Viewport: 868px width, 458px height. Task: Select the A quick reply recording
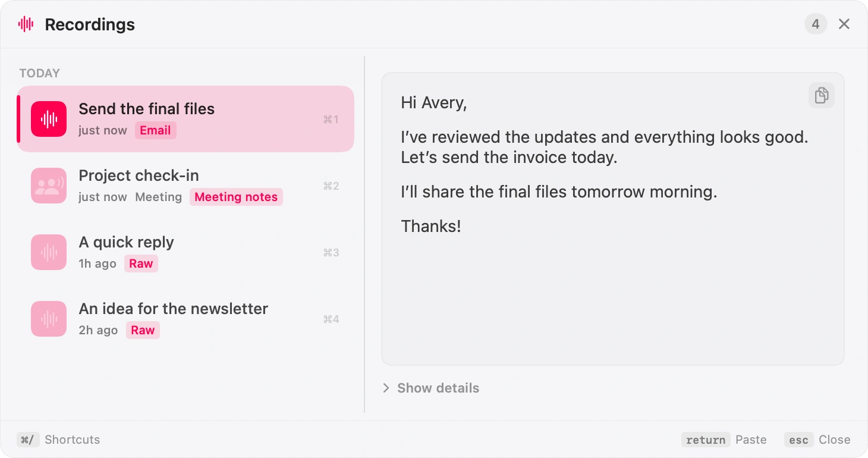click(x=185, y=252)
